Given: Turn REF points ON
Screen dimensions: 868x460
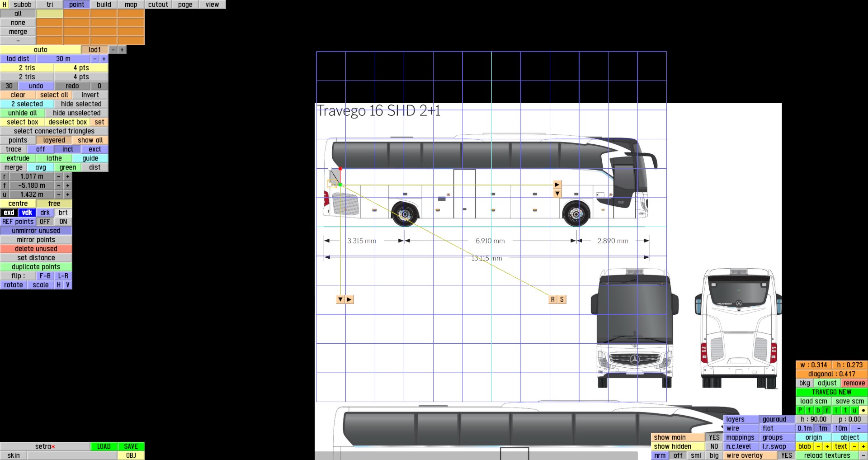Looking at the screenshot, I should 63,222.
